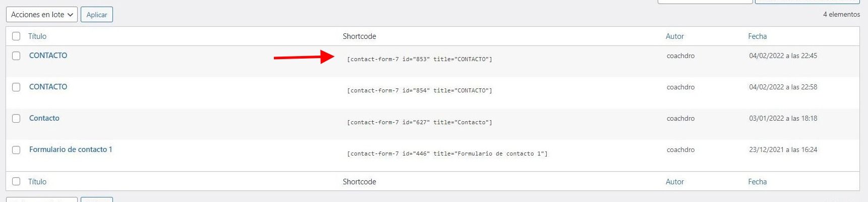Sort by Fecha in footer row
Viewport: 868px width, 202px height.
click(758, 182)
